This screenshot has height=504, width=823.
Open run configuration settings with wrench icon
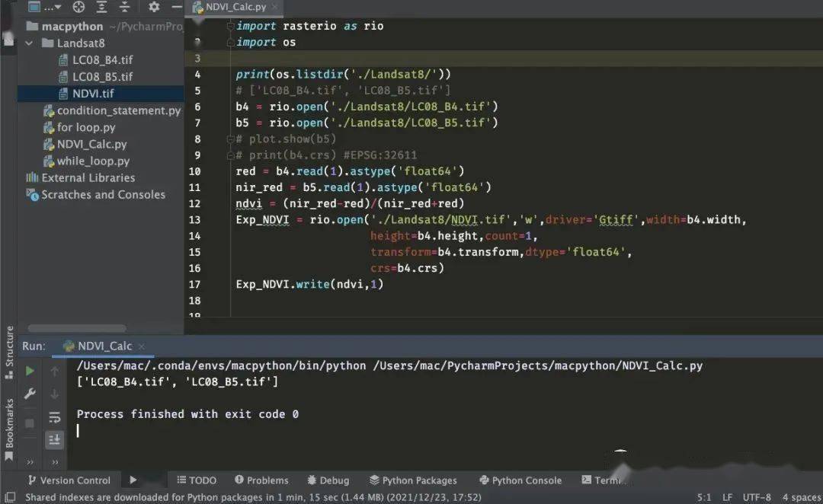(x=29, y=394)
